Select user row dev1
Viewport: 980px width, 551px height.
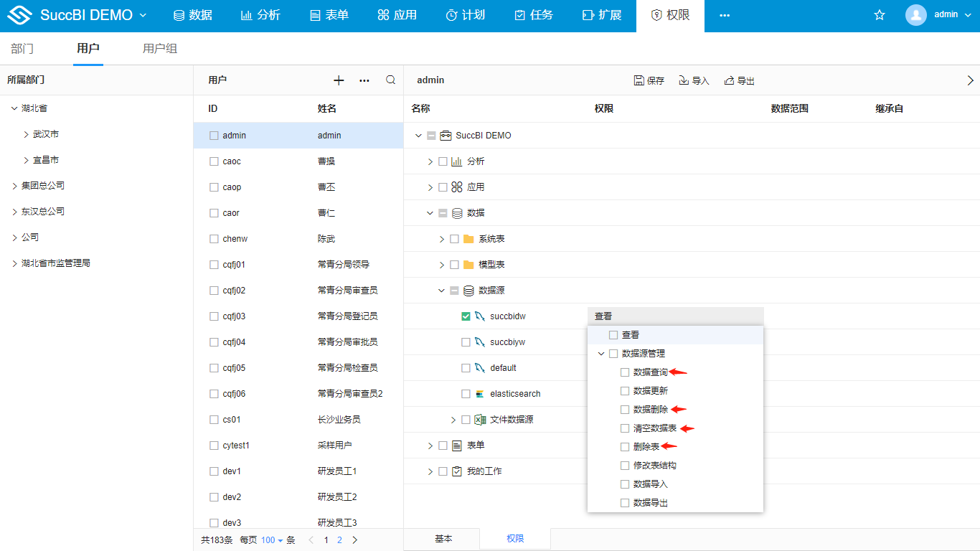coord(298,471)
